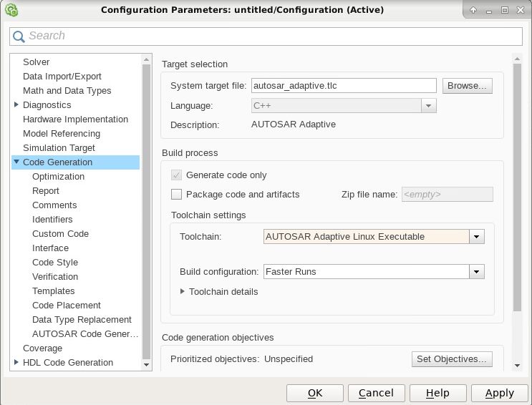Image resolution: width=532 pixels, height=405 pixels.
Task: Click the search magnifier icon
Action: pyautogui.click(x=19, y=36)
